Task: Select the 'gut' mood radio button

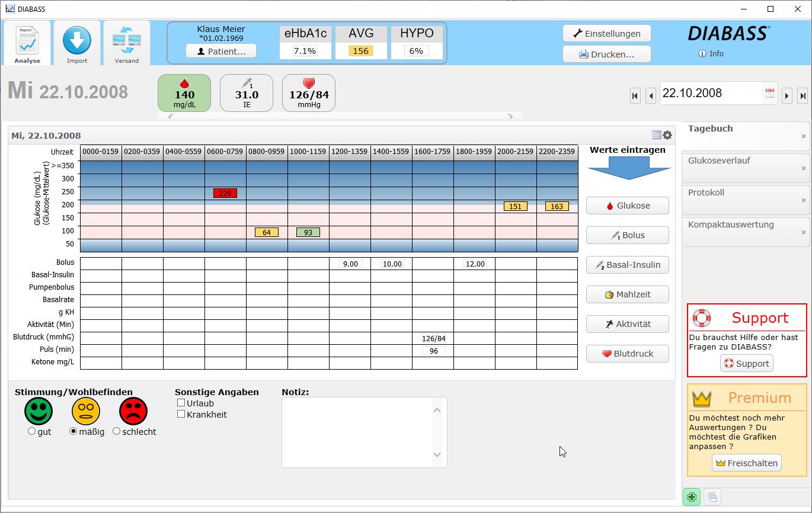Action: (x=31, y=432)
